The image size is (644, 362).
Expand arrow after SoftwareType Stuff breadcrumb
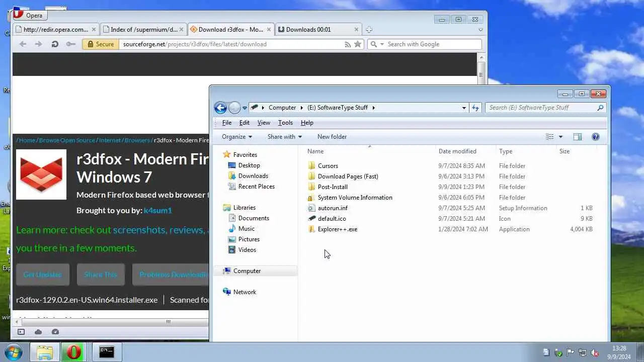click(373, 108)
